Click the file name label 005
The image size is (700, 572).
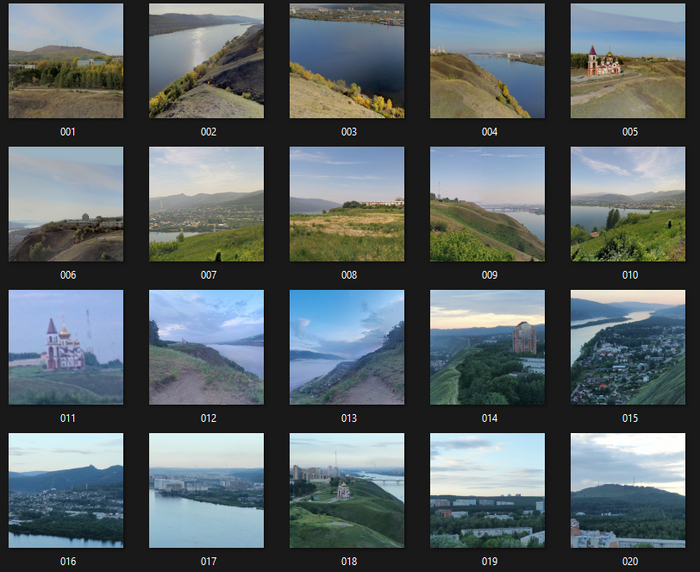pos(630,132)
